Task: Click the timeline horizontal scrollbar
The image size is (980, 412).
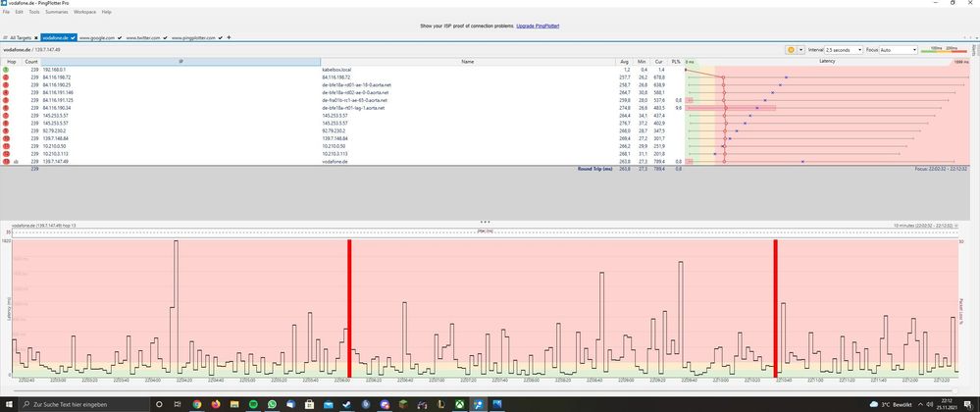Action: pos(485,390)
